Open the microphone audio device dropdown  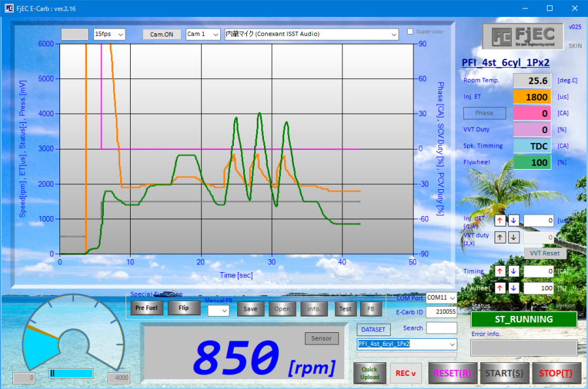pos(312,34)
